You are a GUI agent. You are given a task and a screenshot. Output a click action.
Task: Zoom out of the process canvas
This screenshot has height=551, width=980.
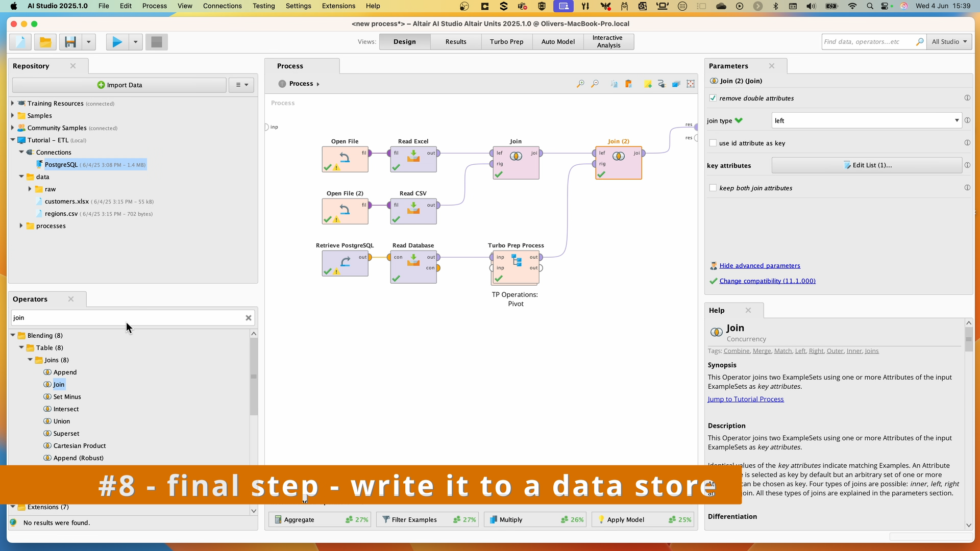pyautogui.click(x=595, y=84)
